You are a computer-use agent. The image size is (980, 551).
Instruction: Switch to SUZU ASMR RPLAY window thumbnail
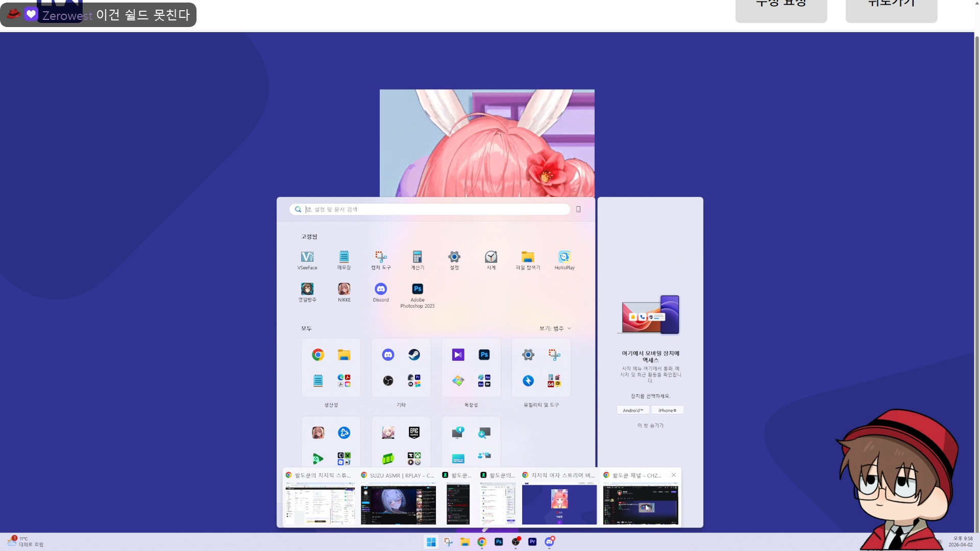(x=398, y=504)
